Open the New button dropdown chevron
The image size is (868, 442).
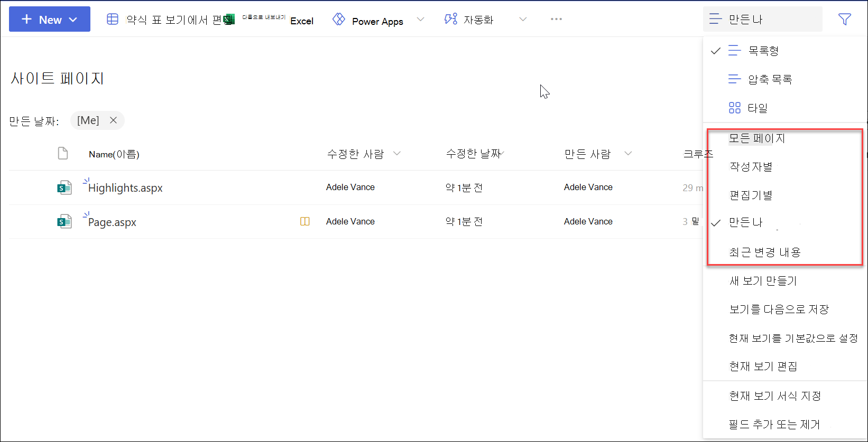pyautogui.click(x=73, y=20)
